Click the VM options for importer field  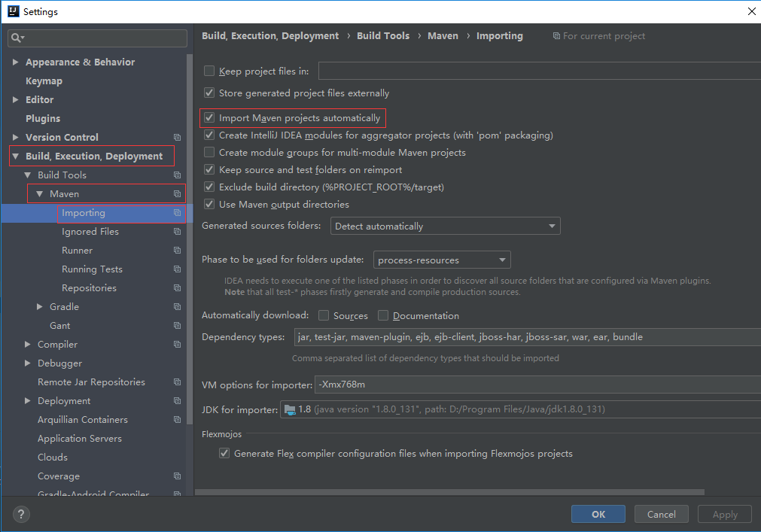coord(537,385)
